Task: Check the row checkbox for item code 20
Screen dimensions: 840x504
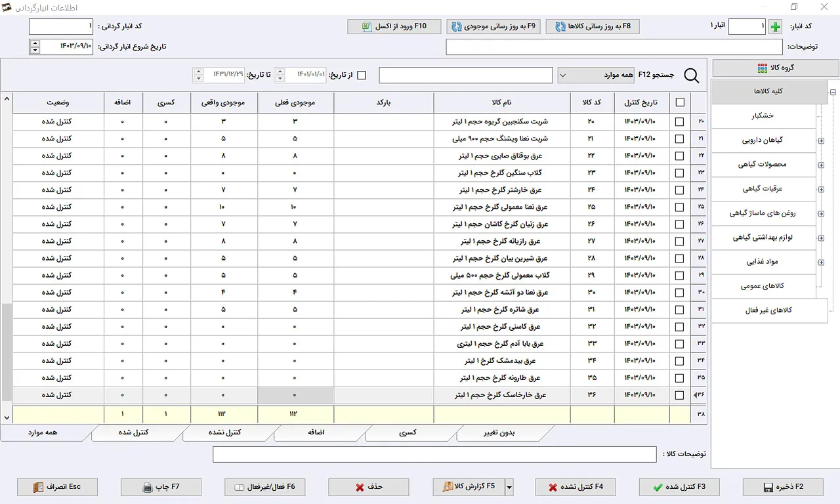Action: tap(679, 121)
